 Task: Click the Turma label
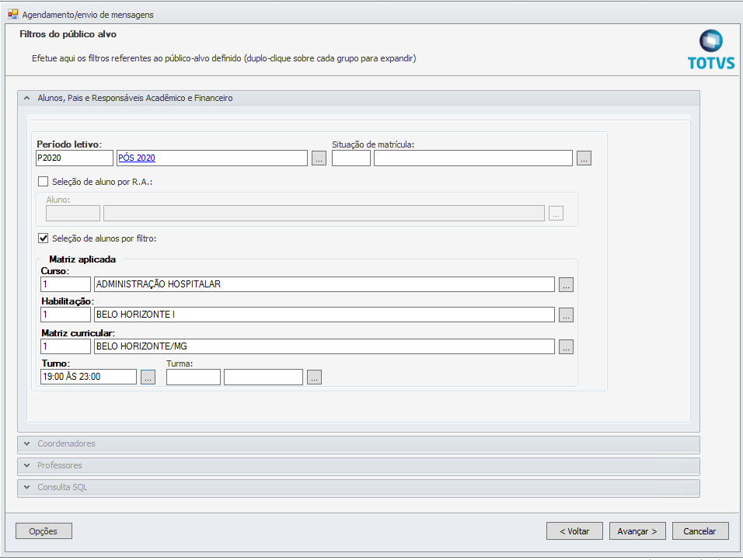click(x=180, y=363)
